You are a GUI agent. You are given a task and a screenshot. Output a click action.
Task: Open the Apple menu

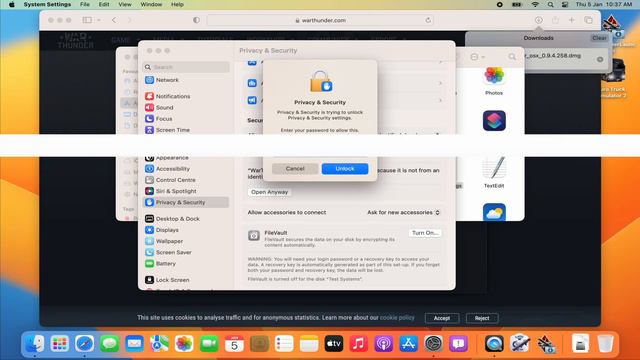(x=12, y=4)
